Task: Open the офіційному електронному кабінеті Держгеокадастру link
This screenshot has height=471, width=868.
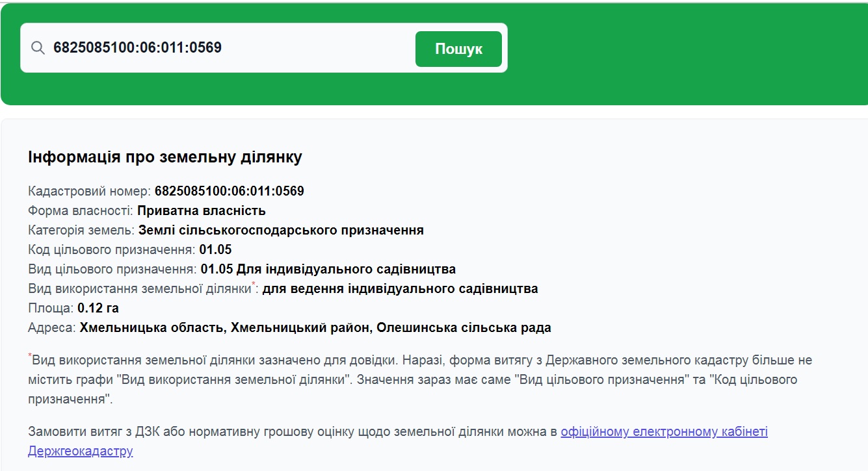Action: (x=664, y=431)
